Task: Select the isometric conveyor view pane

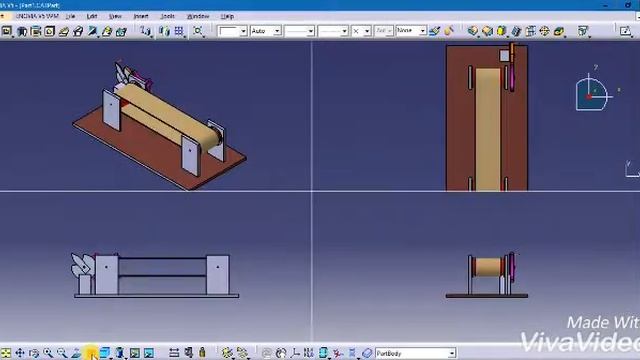Action: click(156, 116)
